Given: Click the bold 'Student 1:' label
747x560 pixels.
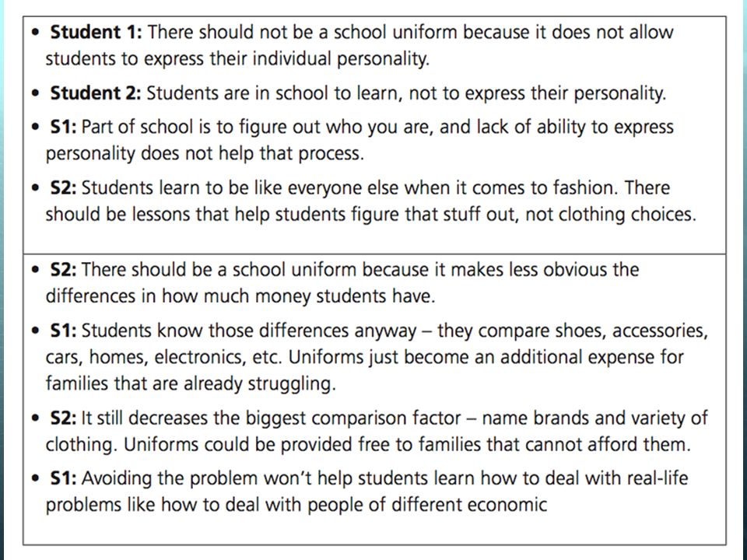Looking at the screenshot, I should click(x=96, y=33).
